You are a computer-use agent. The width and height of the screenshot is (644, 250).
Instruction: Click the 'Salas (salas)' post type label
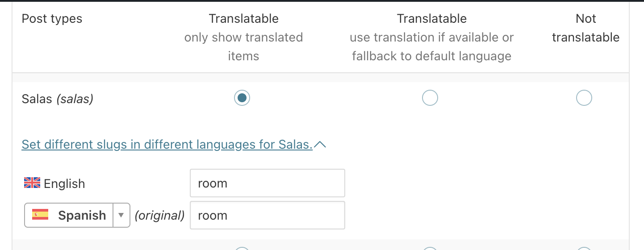tap(58, 99)
